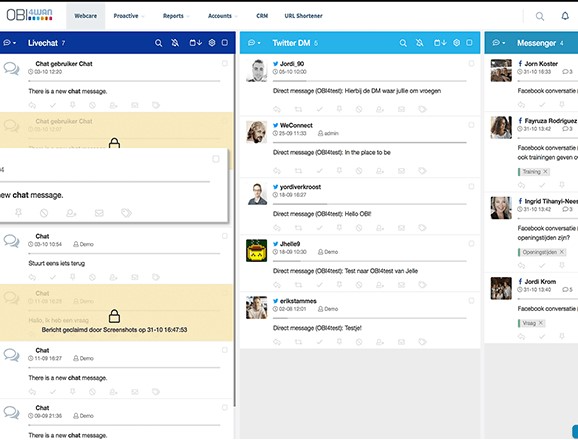
Task: Click the OBI4wan logo
Action: pos(29,15)
